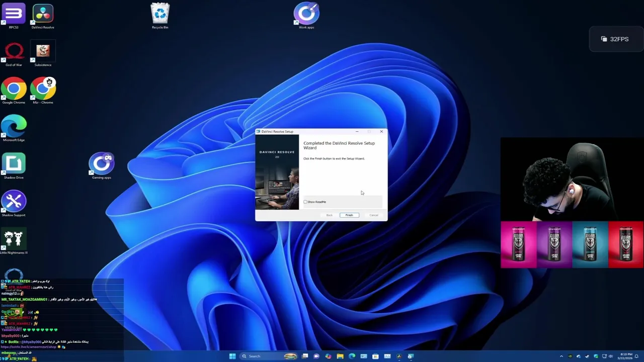Expand hidden system tray icons chevron

pyautogui.click(x=561, y=356)
